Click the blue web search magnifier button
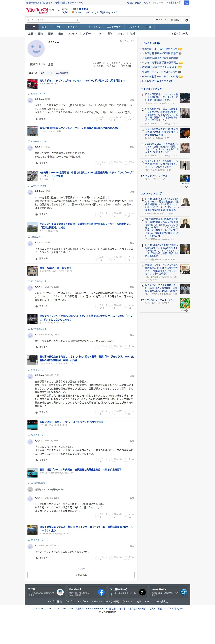215x644 pixels. point(187,3)
